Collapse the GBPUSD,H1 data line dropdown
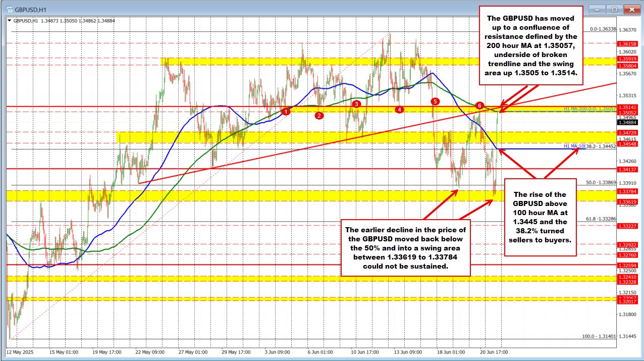 coord(9,21)
